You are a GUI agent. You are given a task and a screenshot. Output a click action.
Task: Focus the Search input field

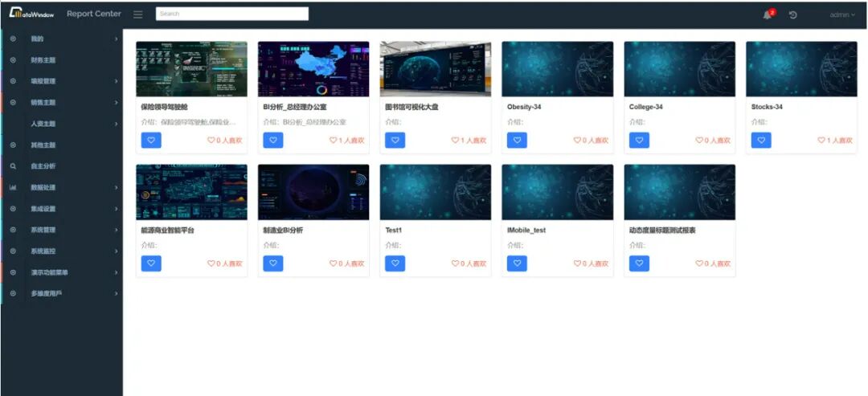coord(232,14)
